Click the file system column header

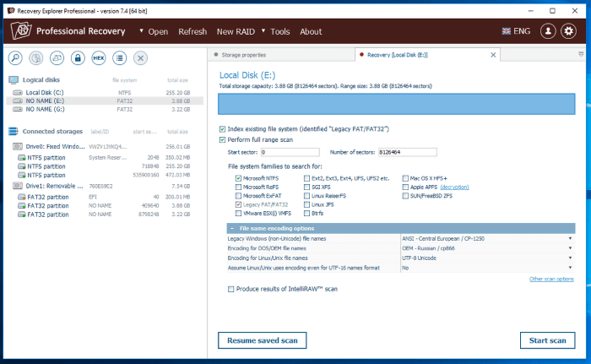pos(124,80)
